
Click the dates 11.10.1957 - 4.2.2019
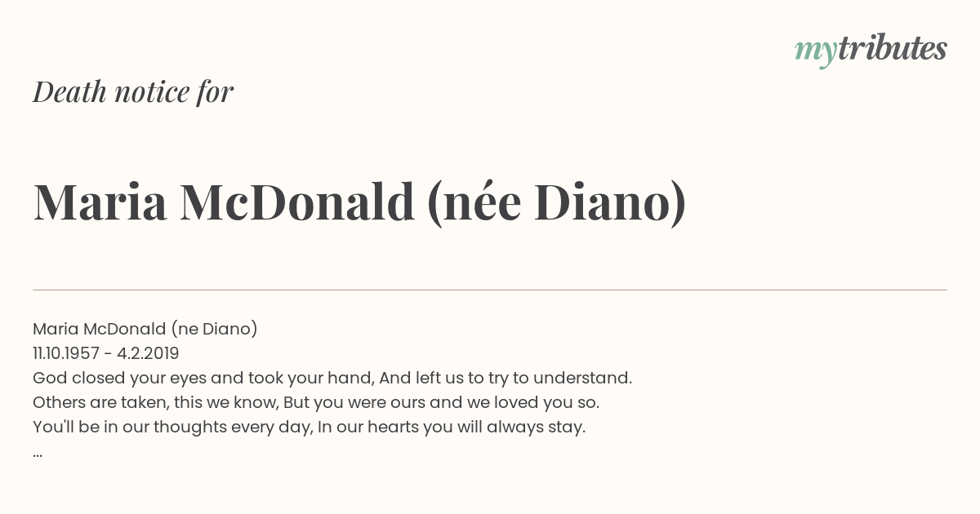[106, 353]
